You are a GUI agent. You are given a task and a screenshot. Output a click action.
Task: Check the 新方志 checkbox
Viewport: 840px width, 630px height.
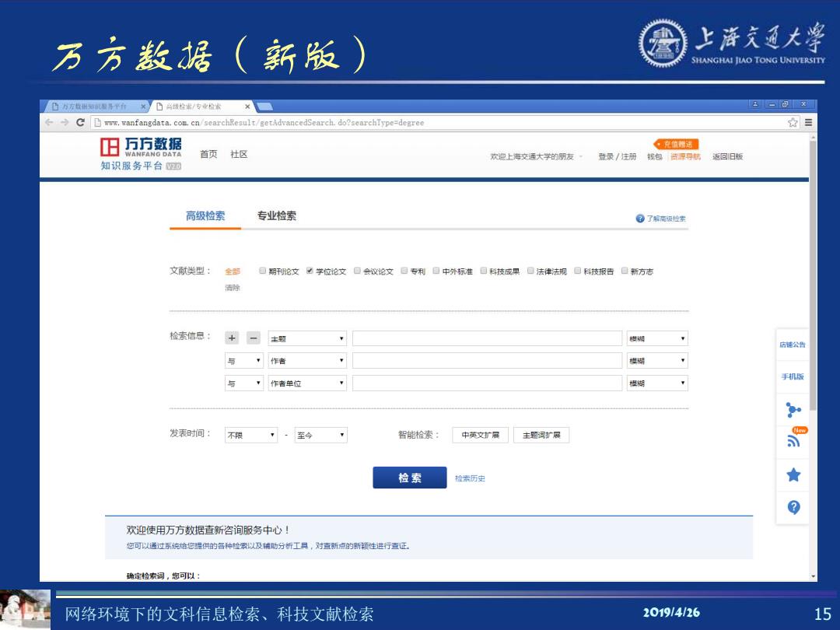click(x=625, y=271)
